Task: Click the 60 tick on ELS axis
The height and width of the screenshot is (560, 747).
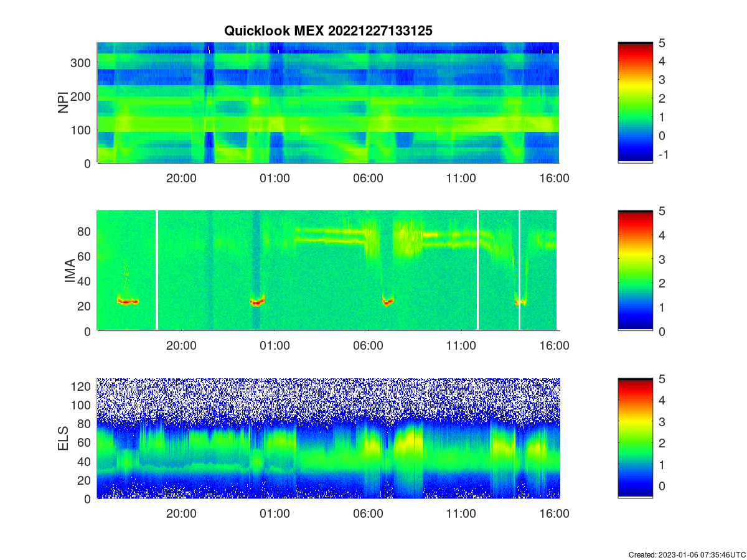Action: 85,443
